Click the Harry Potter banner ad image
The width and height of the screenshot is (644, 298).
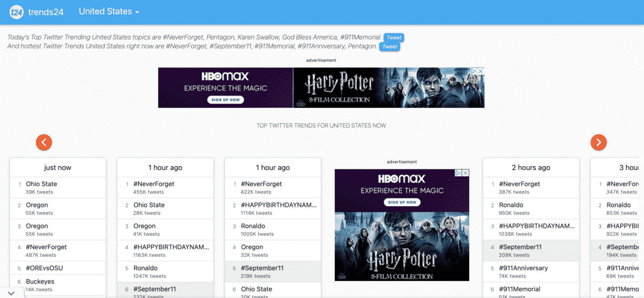tap(389, 87)
